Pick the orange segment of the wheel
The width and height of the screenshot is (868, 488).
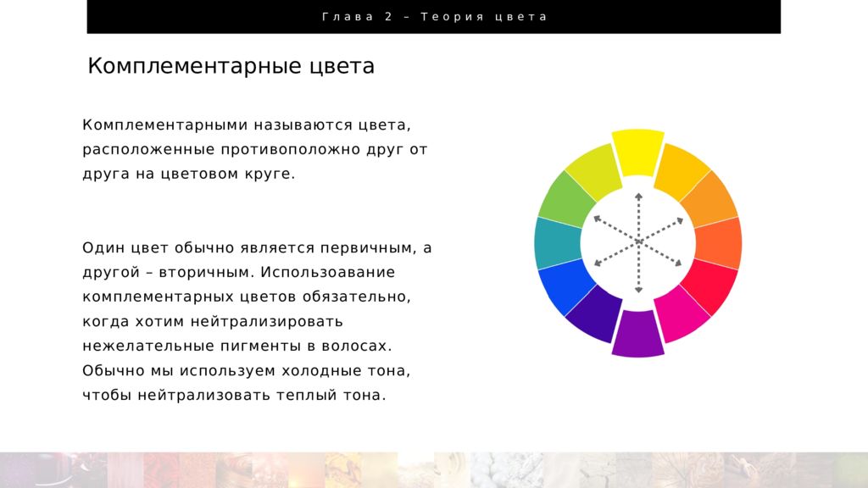[x=711, y=200]
